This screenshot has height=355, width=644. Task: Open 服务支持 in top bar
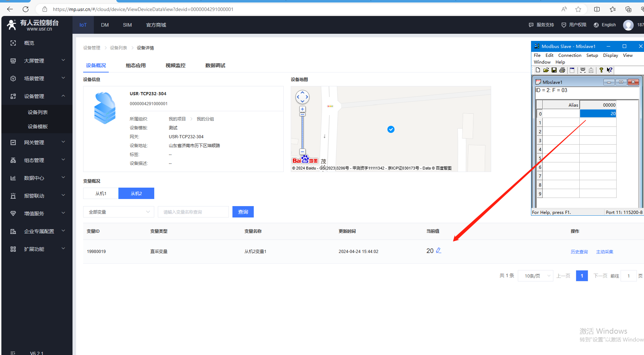pos(541,25)
